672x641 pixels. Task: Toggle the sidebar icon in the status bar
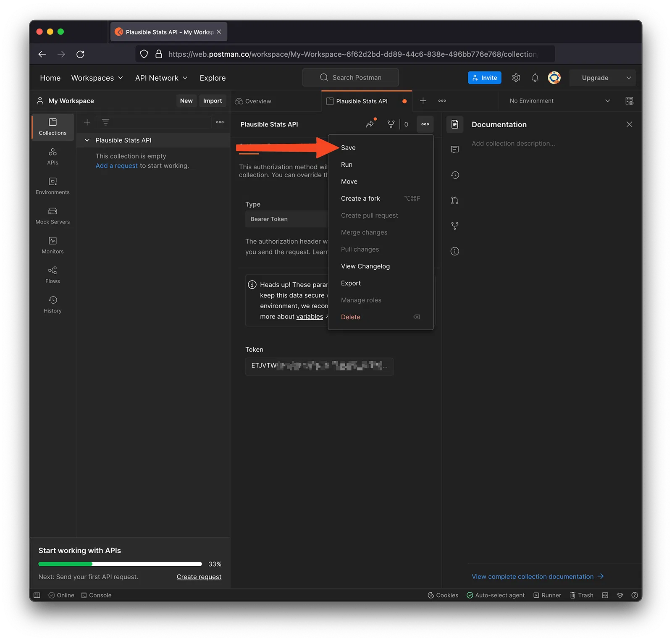click(37, 595)
